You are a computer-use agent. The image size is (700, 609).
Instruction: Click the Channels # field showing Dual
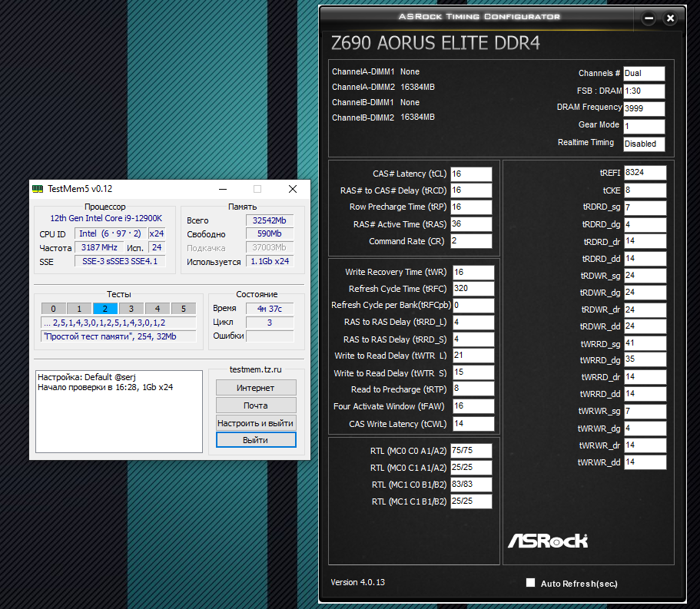point(644,74)
